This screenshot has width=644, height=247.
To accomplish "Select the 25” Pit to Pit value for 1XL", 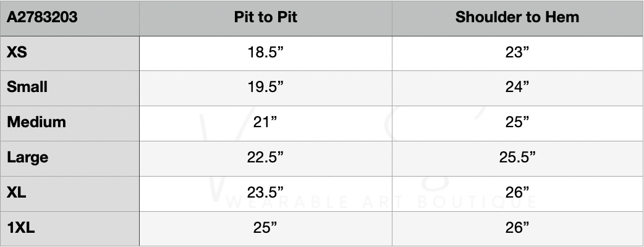I will click(265, 228).
